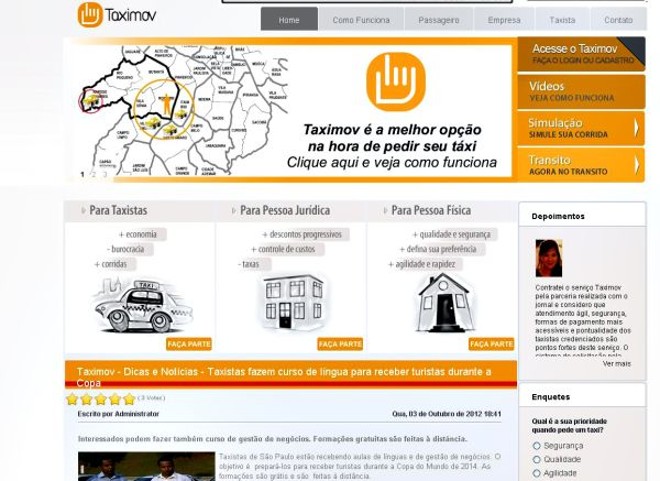Click the arrow on the Simulação button
The height and width of the screenshot is (481, 660).
coord(637,128)
